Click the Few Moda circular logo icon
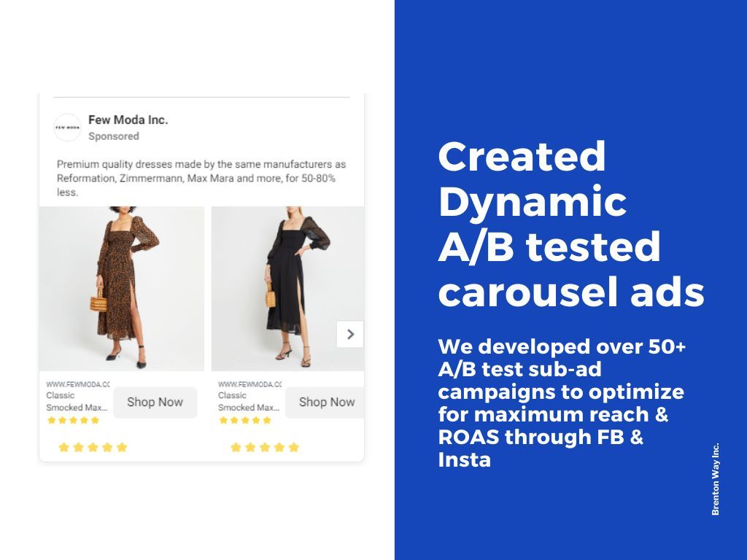This screenshot has width=747, height=560. 69,127
